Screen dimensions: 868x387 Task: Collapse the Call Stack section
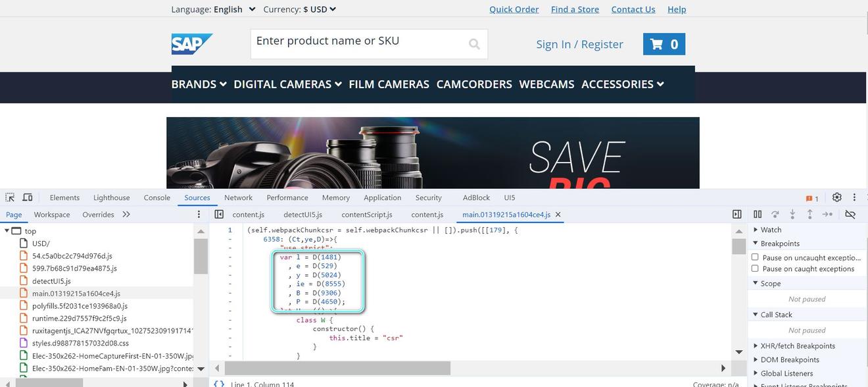[x=776, y=315]
